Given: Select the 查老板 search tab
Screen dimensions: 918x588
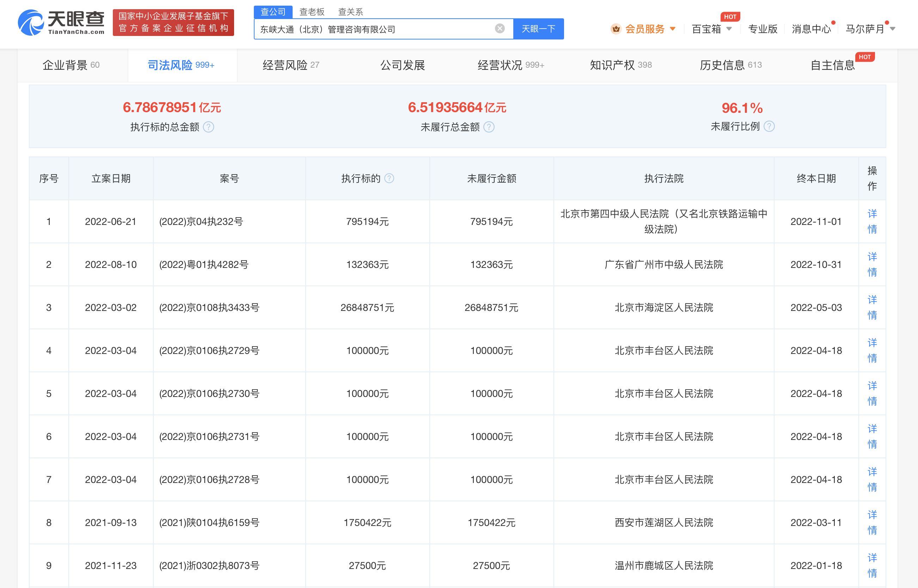Looking at the screenshot, I should pos(312,11).
